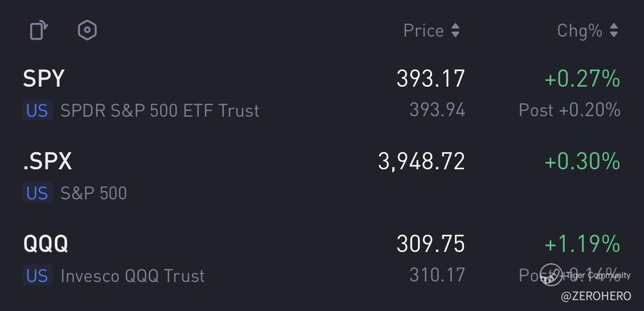The width and height of the screenshot is (644, 311).
Task: Tap SPDR S&P 500 ETF Trust name
Action: click(x=159, y=111)
